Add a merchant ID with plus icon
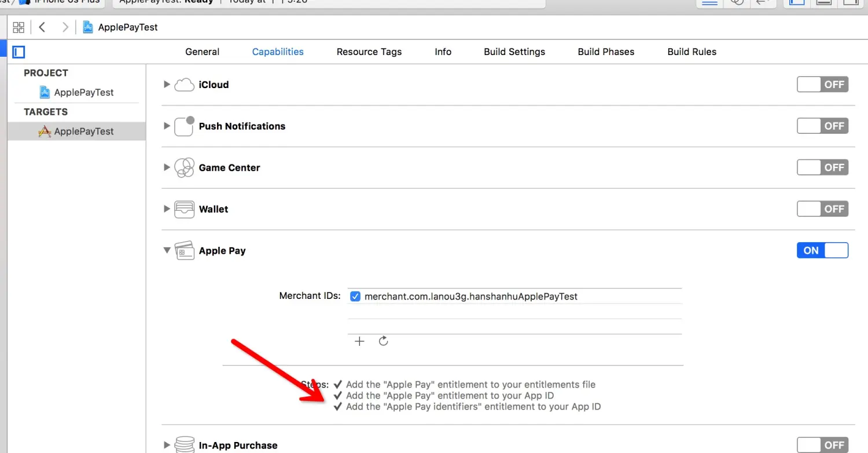Viewport: 868px width, 453px height. pyautogui.click(x=359, y=341)
